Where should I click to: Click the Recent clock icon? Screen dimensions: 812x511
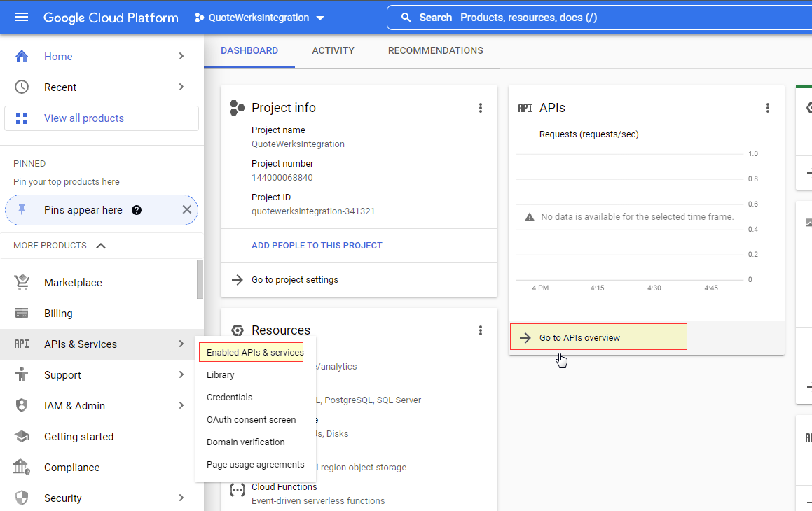22,87
